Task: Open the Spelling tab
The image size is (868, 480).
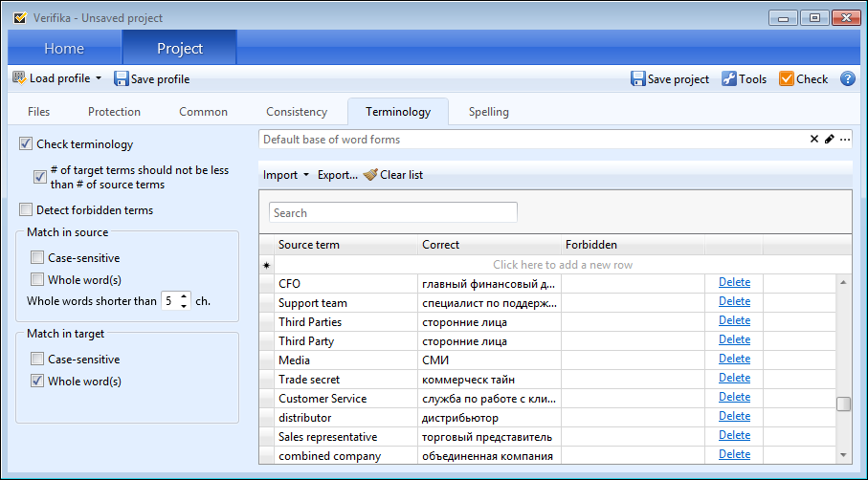Action: 489,112
